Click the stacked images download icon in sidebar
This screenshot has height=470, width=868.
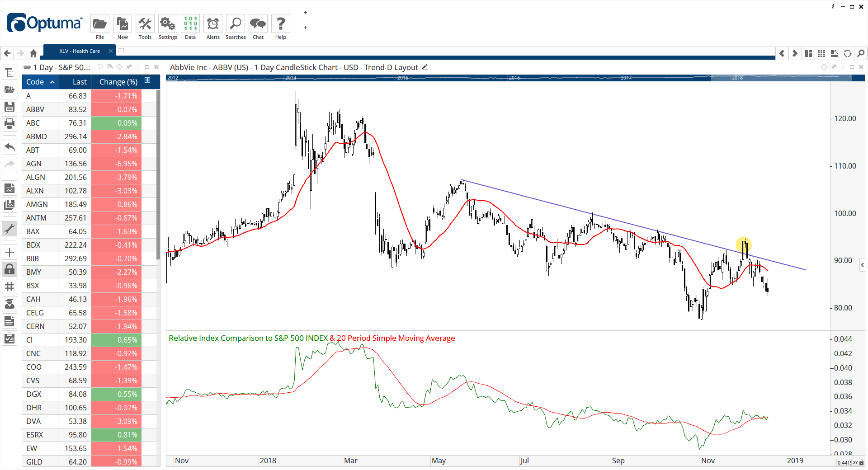click(9, 205)
